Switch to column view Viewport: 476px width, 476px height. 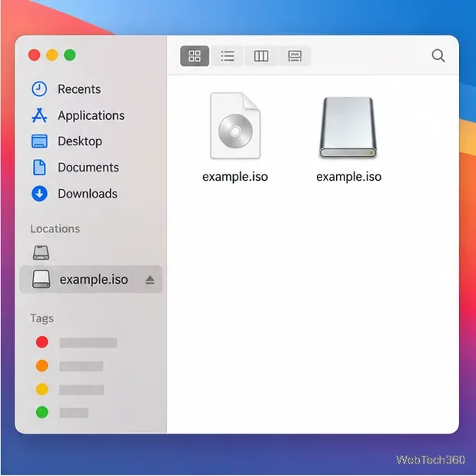(x=261, y=56)
